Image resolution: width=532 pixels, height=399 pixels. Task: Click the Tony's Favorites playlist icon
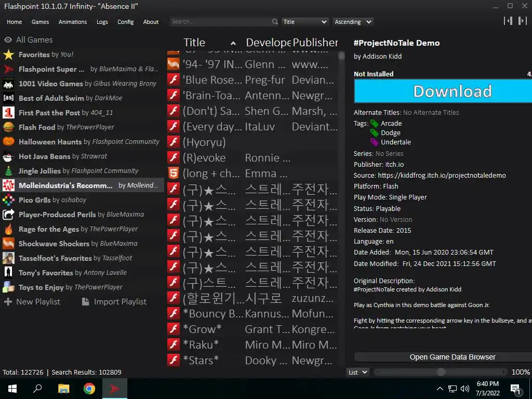tap(8, 273)
